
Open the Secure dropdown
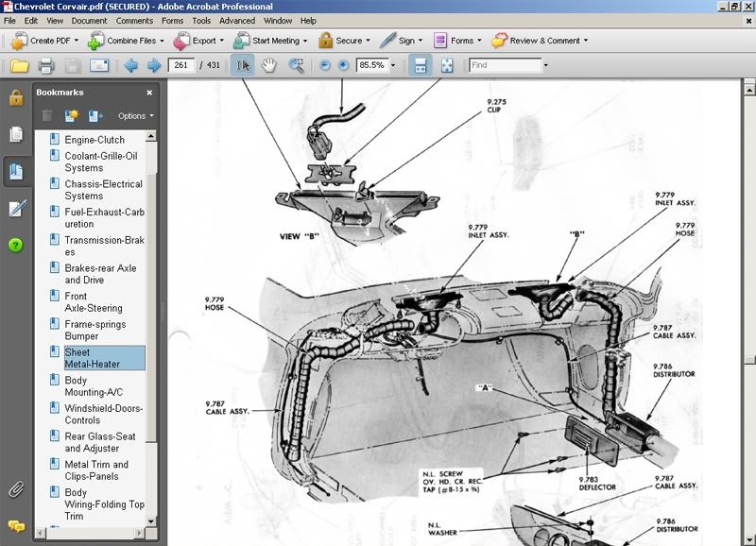tap(344, 41)
